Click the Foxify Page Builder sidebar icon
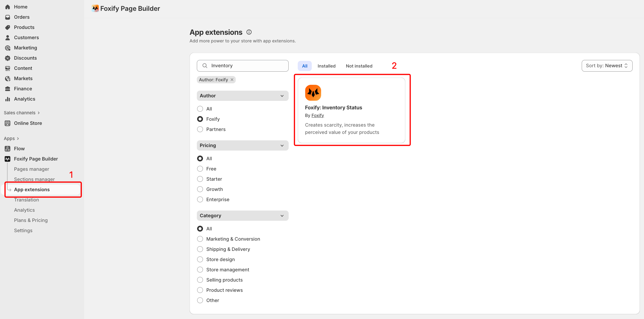 (x=8, y=159)
